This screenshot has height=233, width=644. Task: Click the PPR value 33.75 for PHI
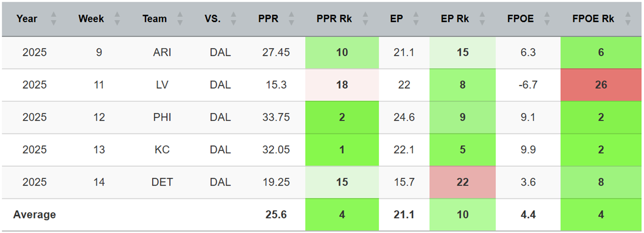click(276, 117)
